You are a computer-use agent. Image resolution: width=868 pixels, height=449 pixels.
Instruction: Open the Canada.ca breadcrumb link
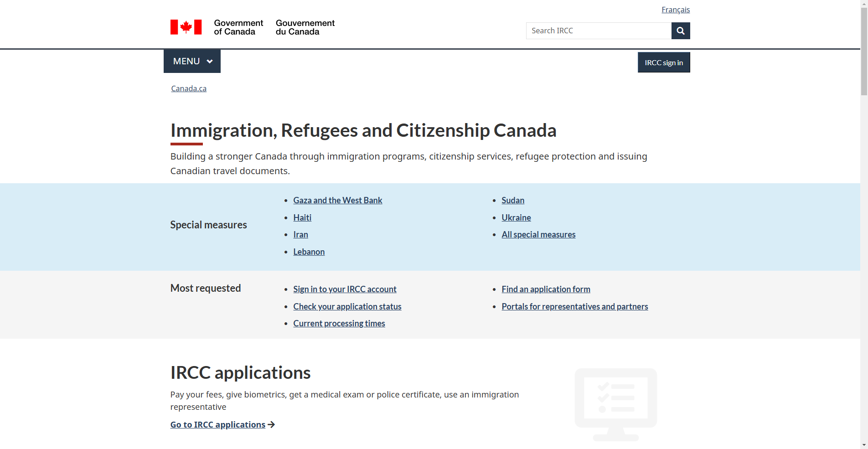click(x=189, y=88)
